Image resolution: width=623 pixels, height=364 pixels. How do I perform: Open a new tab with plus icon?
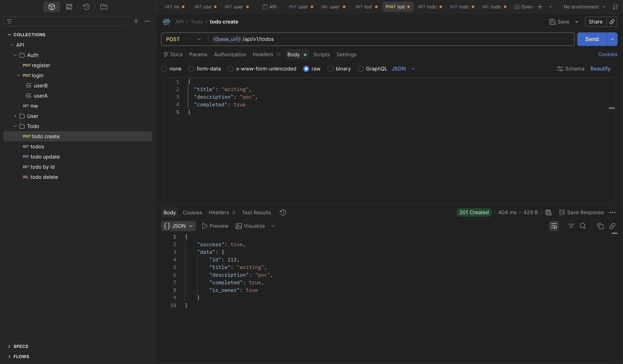click(x=540, y=7)
